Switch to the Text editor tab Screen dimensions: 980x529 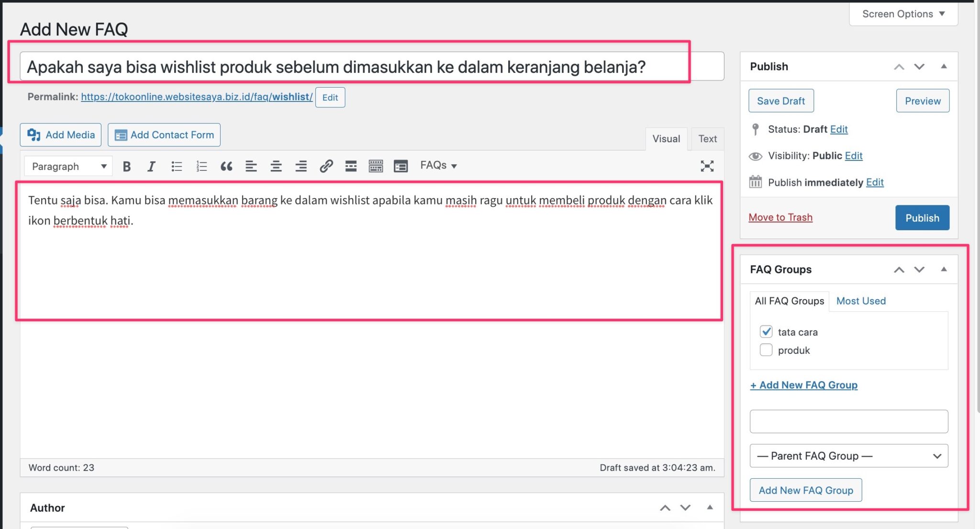pyautogui.click(x=707, y=139)
